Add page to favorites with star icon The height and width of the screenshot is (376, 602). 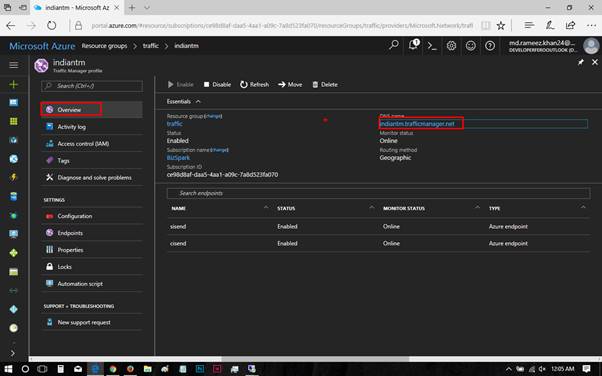point(501,26)
